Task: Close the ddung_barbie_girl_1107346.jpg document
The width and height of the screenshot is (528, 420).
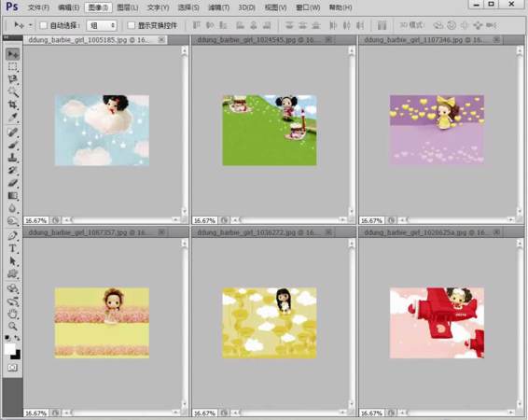Action: tap(496, 40)
